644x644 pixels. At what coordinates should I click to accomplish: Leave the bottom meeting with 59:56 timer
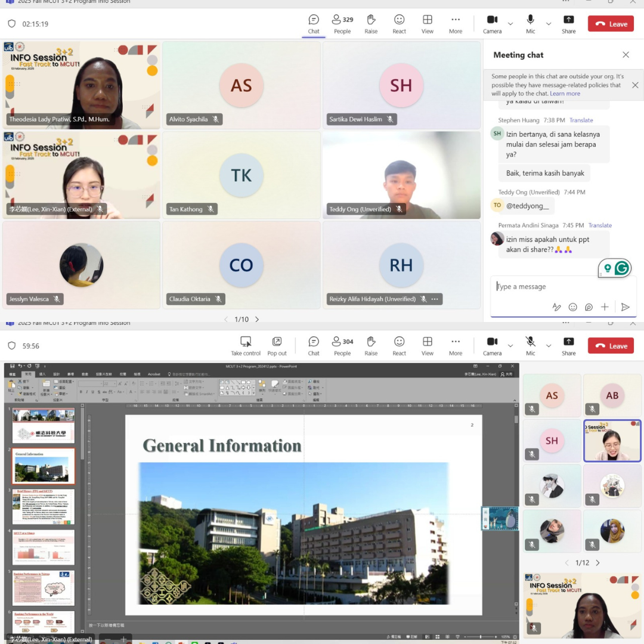coord(611,346)
